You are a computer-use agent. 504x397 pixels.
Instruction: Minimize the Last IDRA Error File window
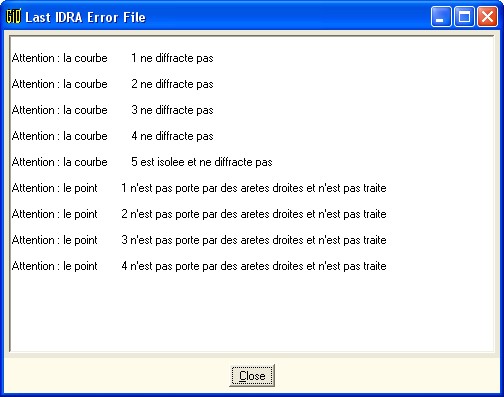pos(441,16)
